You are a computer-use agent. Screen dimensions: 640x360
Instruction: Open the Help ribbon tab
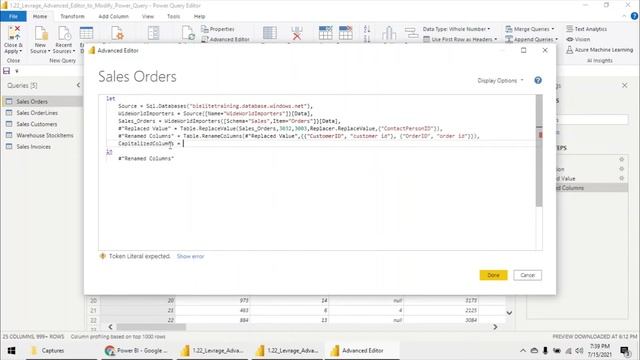pyautogui.click(x=199, y=16)
